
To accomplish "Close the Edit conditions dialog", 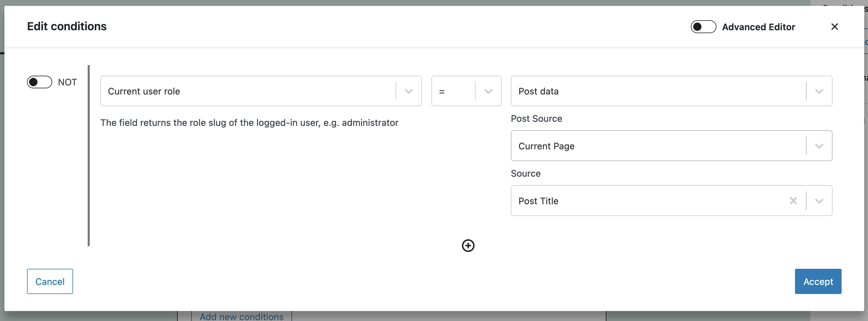I will tap(834, 27).
